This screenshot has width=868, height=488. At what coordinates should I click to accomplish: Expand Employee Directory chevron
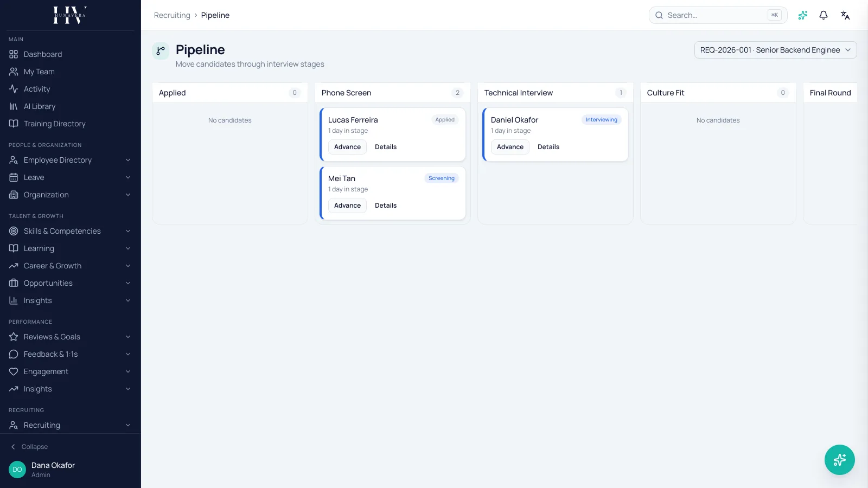coord(128,160)
